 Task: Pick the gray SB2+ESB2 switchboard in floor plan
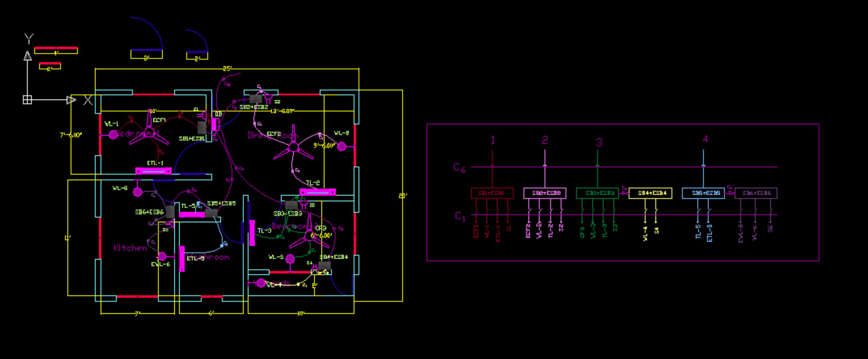pyautogui.click(x=256, y=99)
